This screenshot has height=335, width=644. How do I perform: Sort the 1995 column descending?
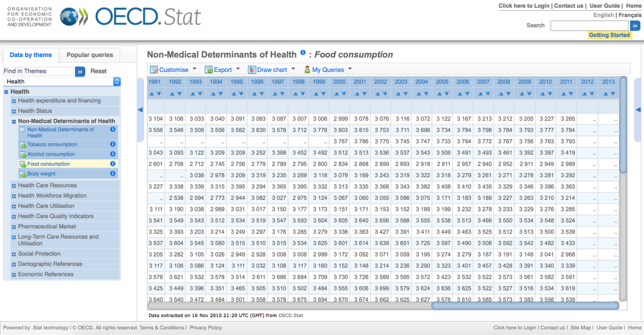[240, 93]
